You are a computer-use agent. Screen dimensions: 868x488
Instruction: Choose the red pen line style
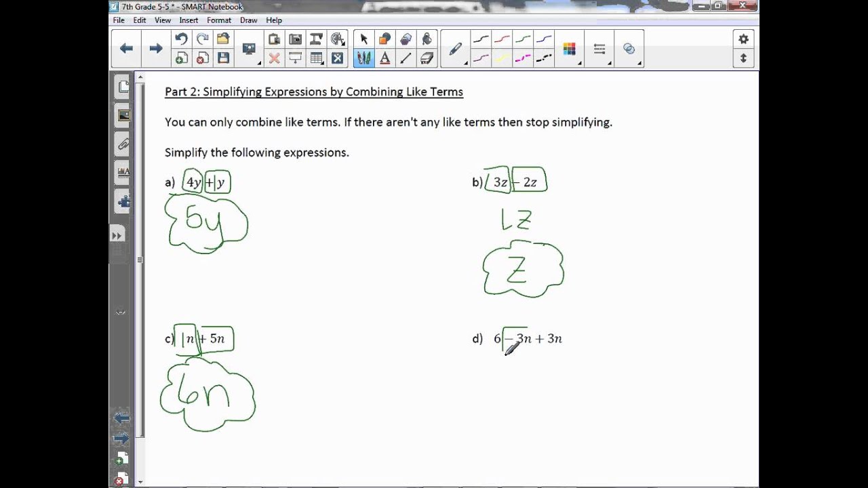(502, 39)
